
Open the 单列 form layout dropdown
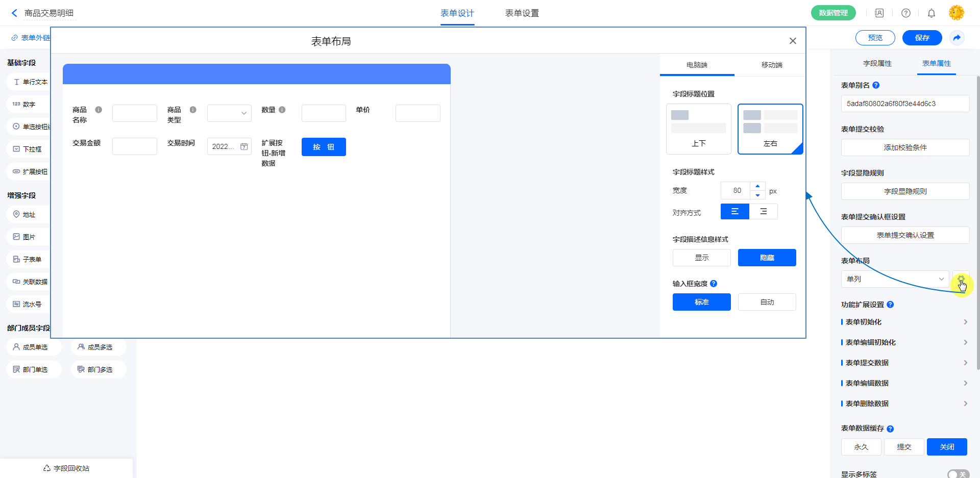(895, 279)
